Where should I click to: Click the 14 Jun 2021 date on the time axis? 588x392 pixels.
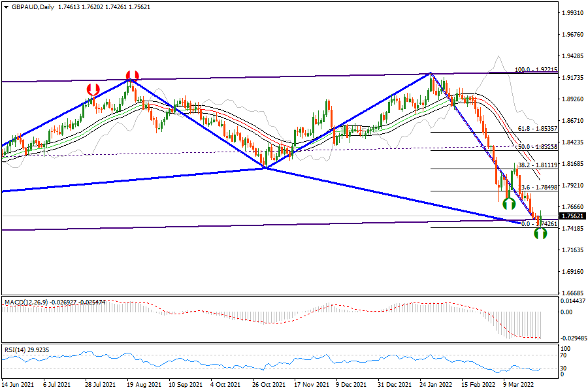[x=18, y=385]
